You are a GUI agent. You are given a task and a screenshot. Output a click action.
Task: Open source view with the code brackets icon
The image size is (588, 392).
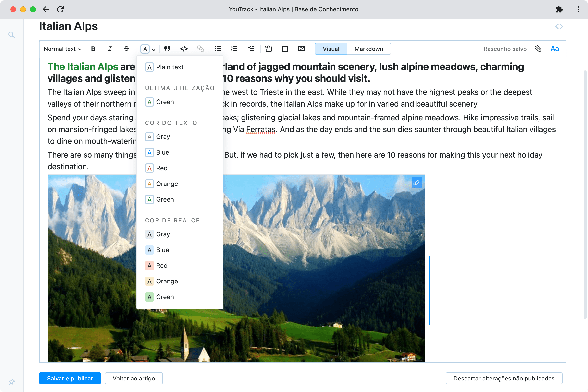559,26
